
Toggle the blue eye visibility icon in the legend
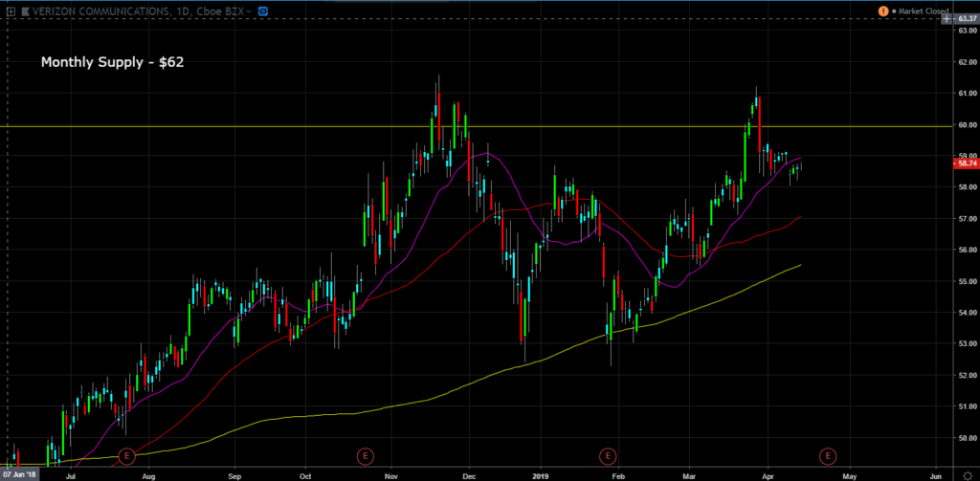pyautogui.click(x=263, y=11)
